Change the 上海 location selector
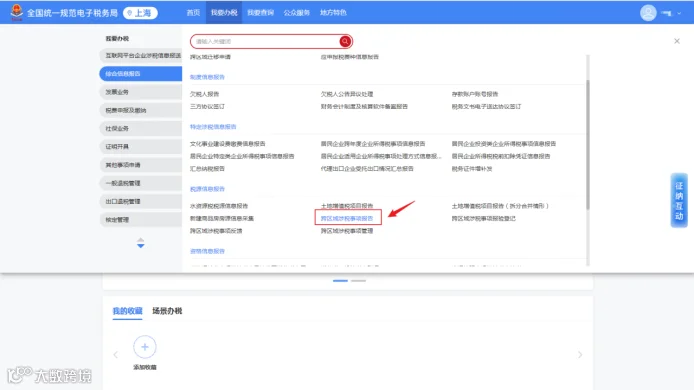694x390 pixels. pyautogui.click(x=140, y=13)
